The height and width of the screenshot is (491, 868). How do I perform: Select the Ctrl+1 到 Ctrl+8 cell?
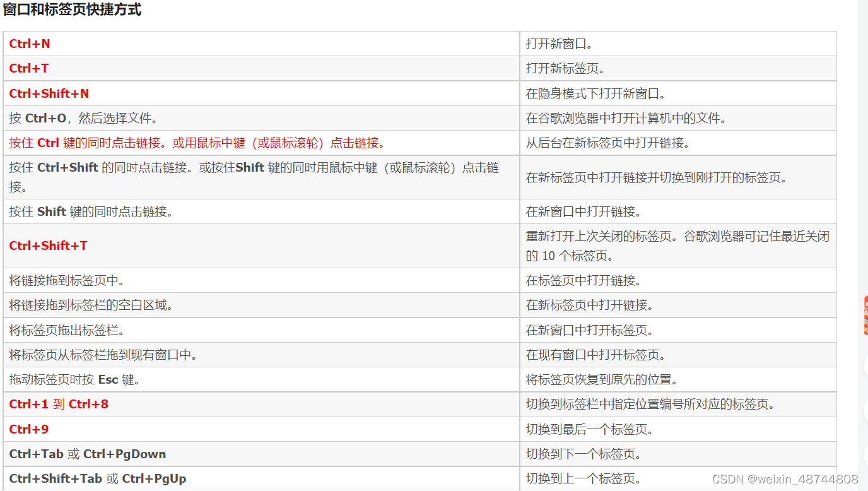click(x=261, y=404)
